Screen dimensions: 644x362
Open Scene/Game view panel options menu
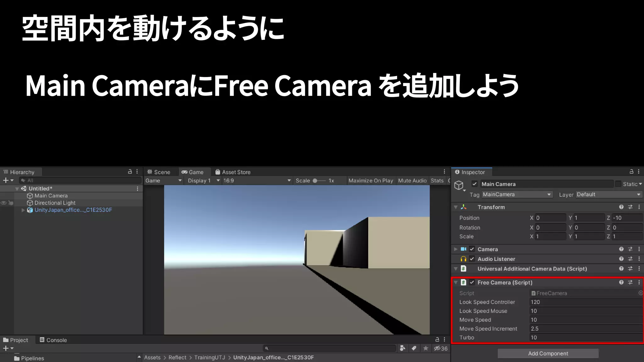click(444, 172)
